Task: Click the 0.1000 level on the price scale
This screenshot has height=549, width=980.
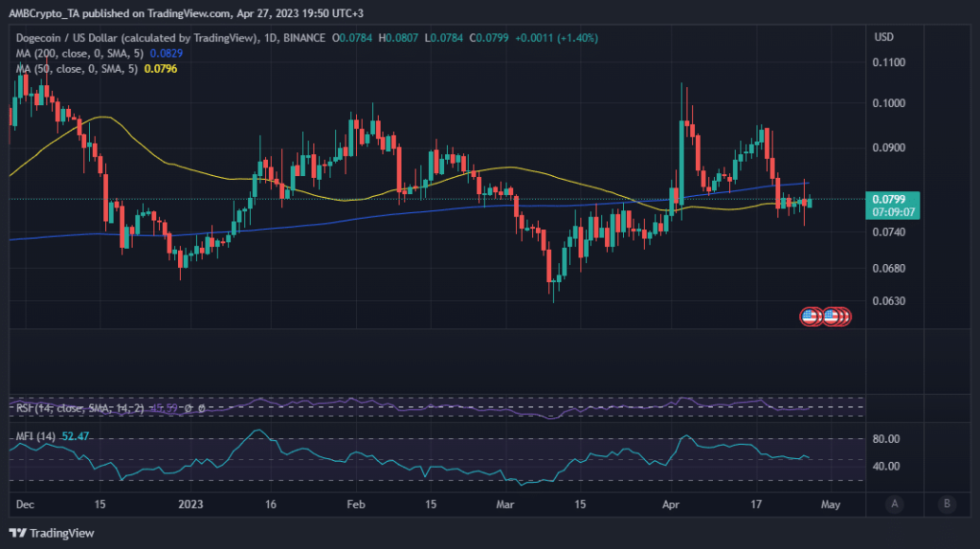Action: point(891,103)
